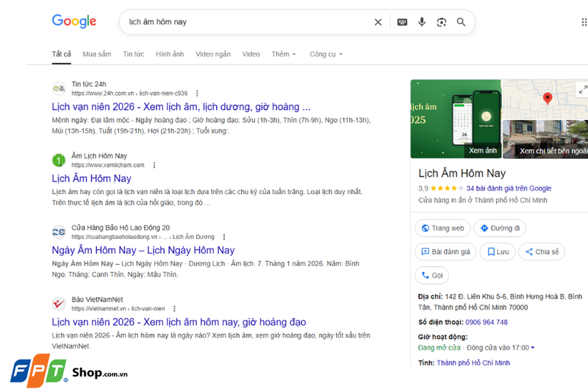Open options menu for Tin tức 24h result

pyautogui.click(x=197, y=93)
